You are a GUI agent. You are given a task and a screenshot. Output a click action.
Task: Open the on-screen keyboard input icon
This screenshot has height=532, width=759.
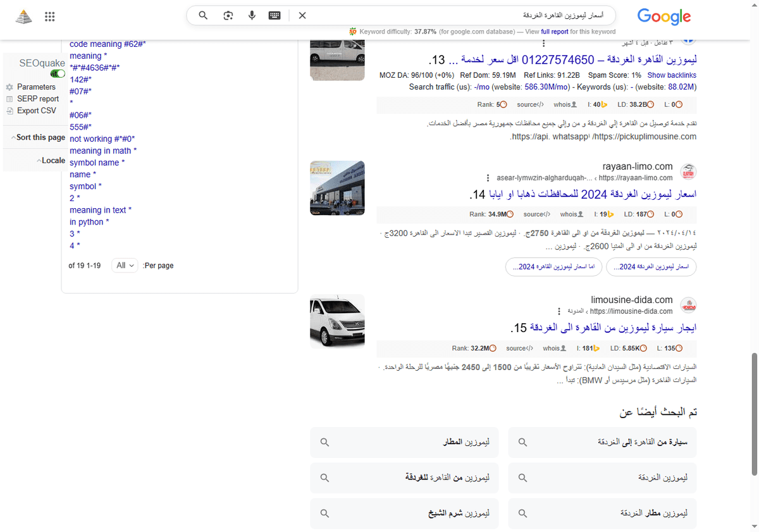coord(274,15)
